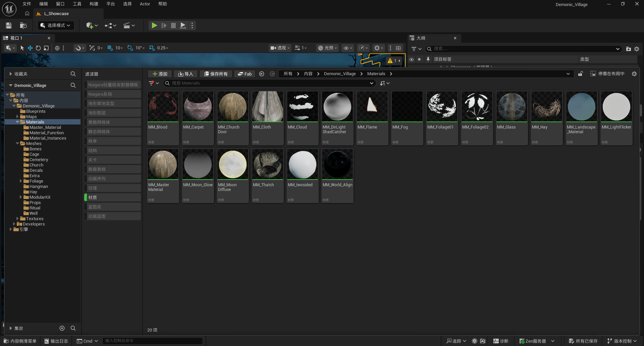
Task: Click the 保存所有 save all button
Action: click(216, 74)
